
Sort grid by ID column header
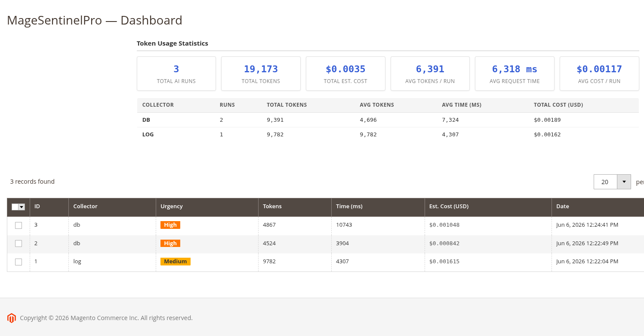tap(49, 207)
